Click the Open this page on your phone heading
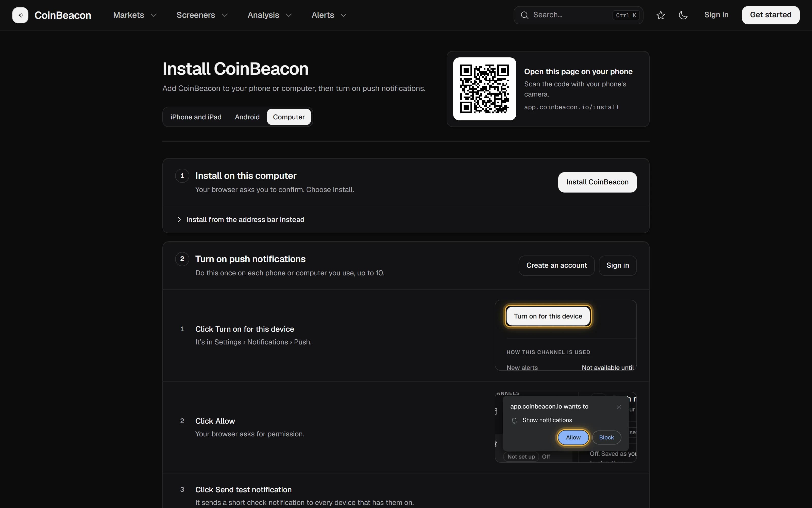 (578, 72)
